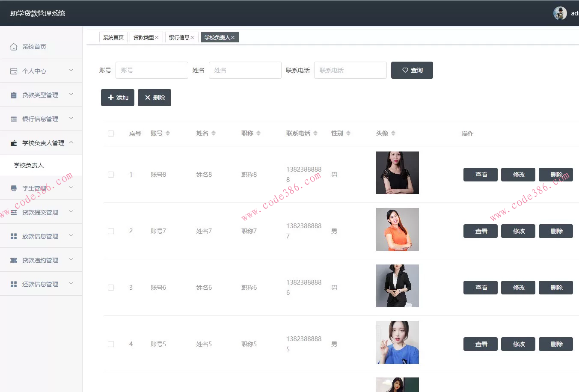Expand the 贷款提交管理 dropdown arrow
Viewport: 579px width, 392px height.
click(71, 211)
